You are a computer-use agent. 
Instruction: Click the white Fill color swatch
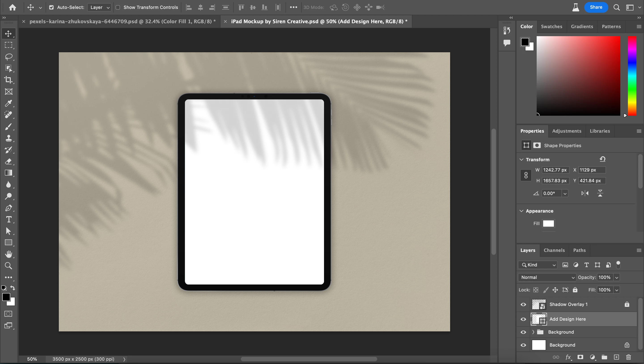tap(548, 224)
